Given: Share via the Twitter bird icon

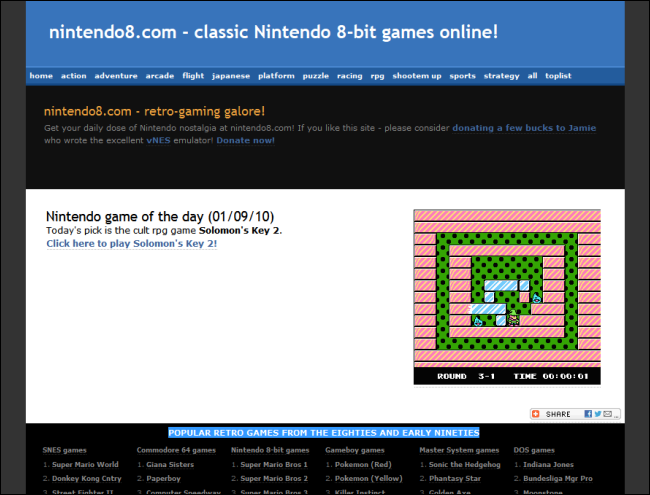Looking at the screenshot, I should click(x=597, y=414).
